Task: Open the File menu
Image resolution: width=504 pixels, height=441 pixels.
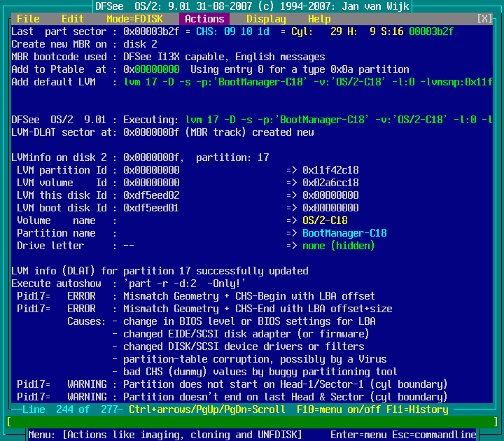Action: 28,19
